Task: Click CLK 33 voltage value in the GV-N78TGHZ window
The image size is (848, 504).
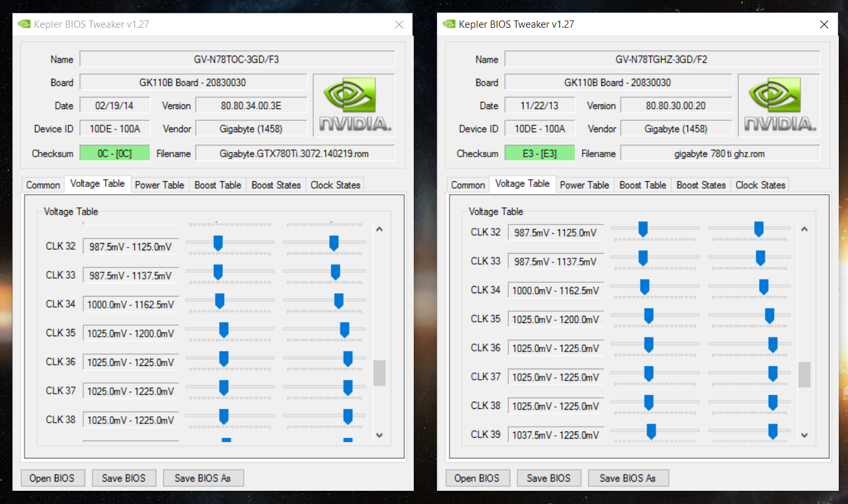Action: click(x=556, y=262)
